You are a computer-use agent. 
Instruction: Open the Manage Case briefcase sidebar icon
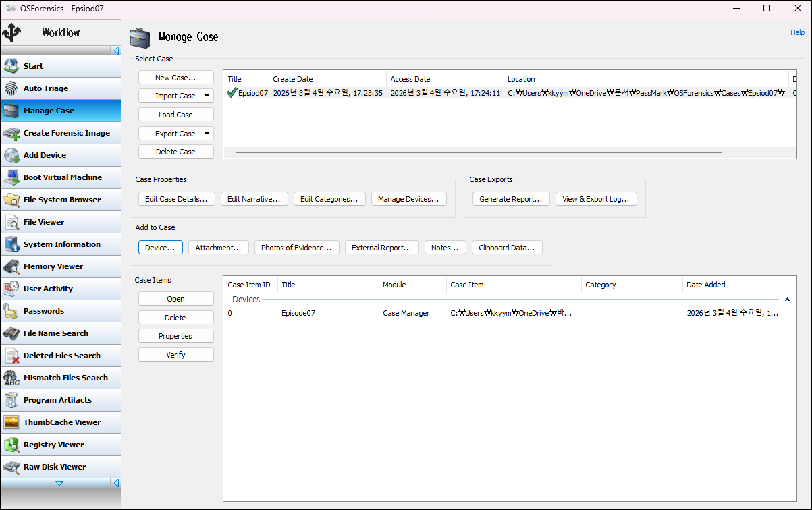11,111
